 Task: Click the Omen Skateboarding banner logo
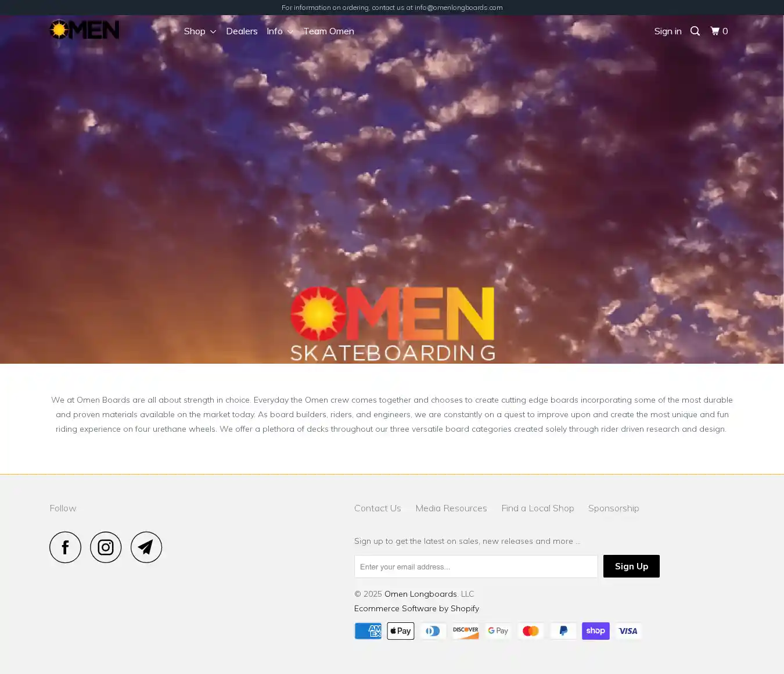(393, 323)
